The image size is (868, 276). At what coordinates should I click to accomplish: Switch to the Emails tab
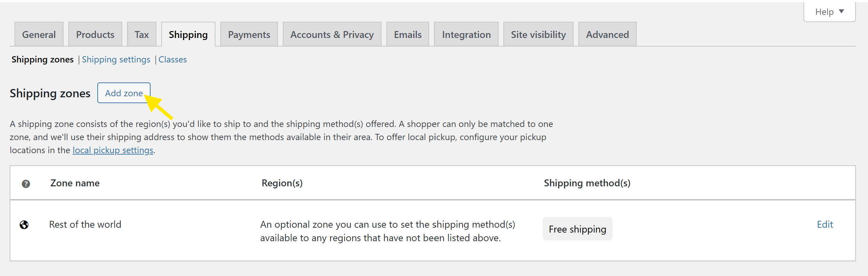[x=408, y=34]
